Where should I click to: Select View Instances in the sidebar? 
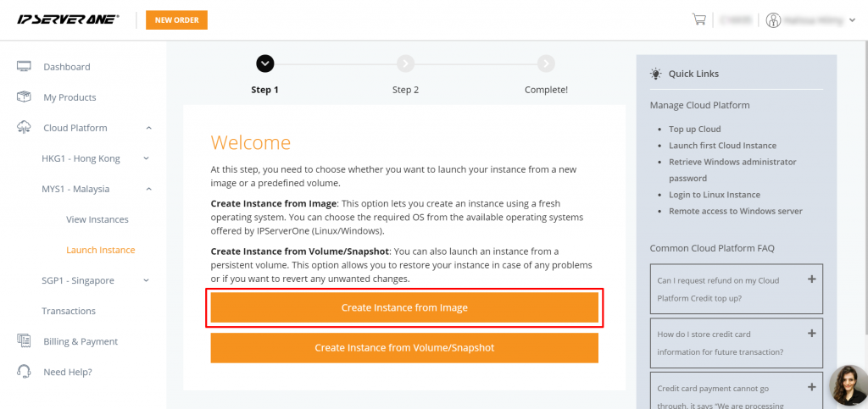[97, 219]
